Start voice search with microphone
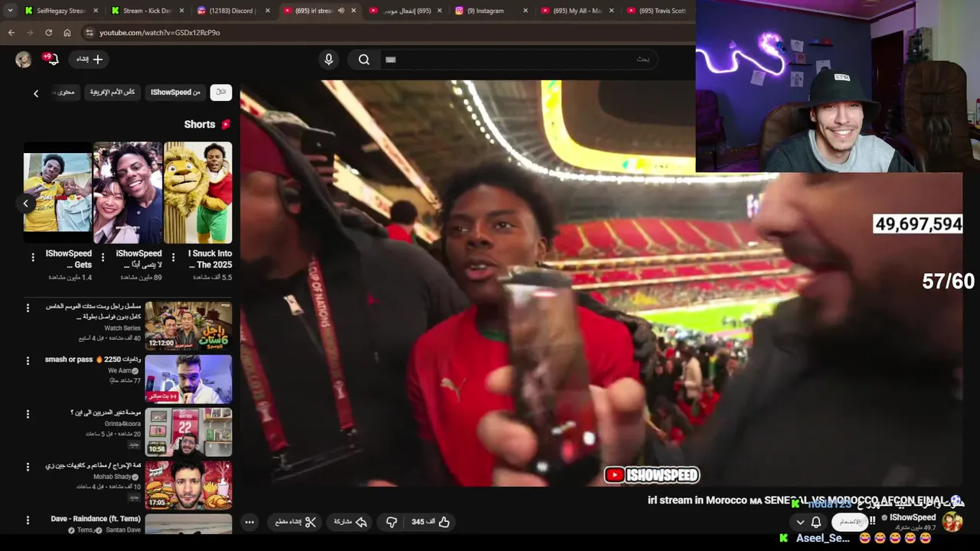 (x=328, y=59)
